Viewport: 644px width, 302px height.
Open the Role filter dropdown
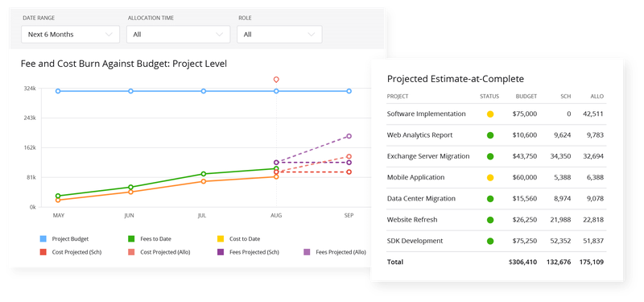(x=279, y=35)
